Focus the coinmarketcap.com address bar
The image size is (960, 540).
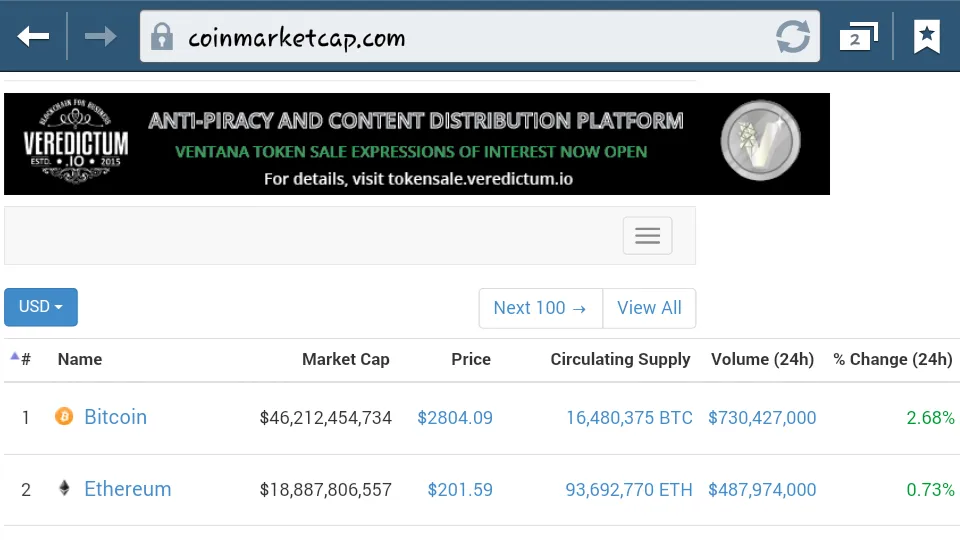[479, 37]
